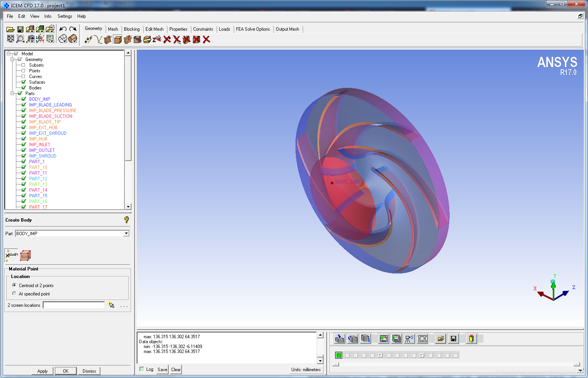Open the local coordinate system tool

point(40,39)
